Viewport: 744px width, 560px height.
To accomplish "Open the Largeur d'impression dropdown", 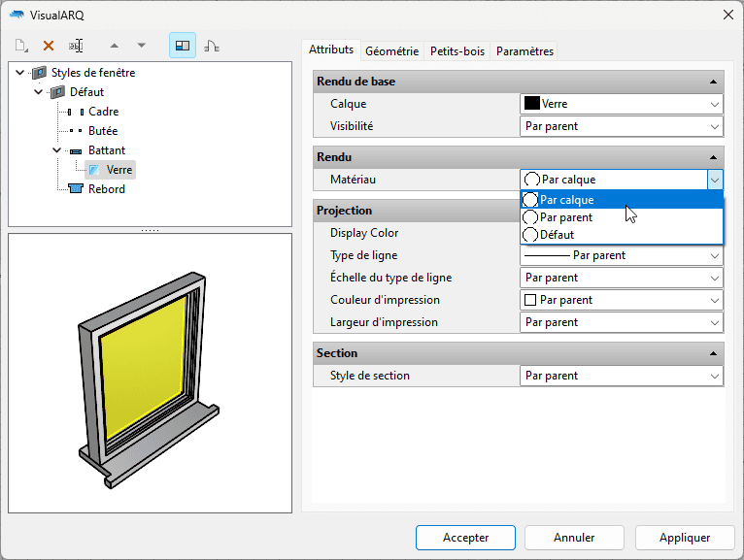I will pos(622,322).
